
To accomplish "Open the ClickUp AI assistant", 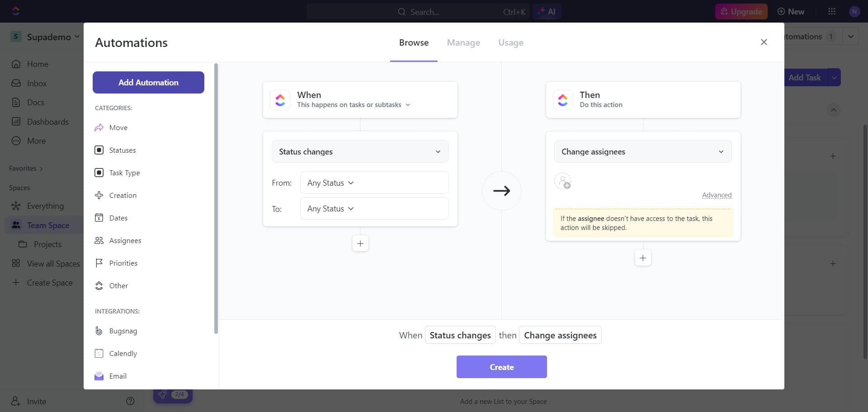I will (x=547, y=11).
